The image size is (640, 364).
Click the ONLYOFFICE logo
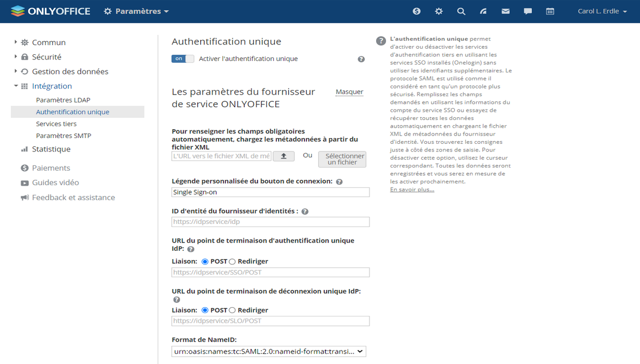[x=50, y=11]
